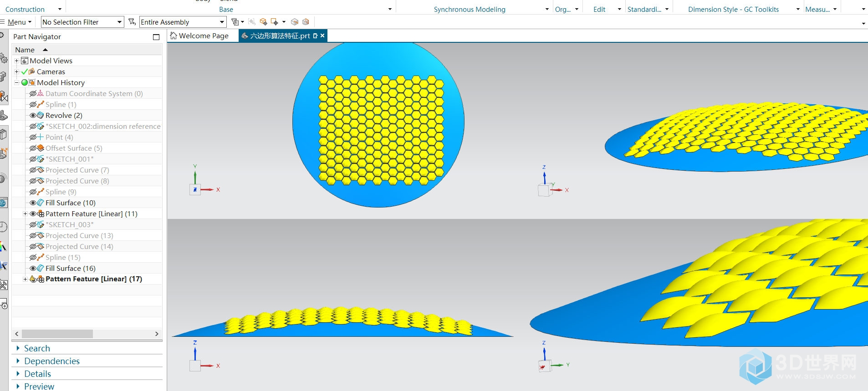
Task: Show hidden Projected Curve (13)
Action: tap(33, 235)
